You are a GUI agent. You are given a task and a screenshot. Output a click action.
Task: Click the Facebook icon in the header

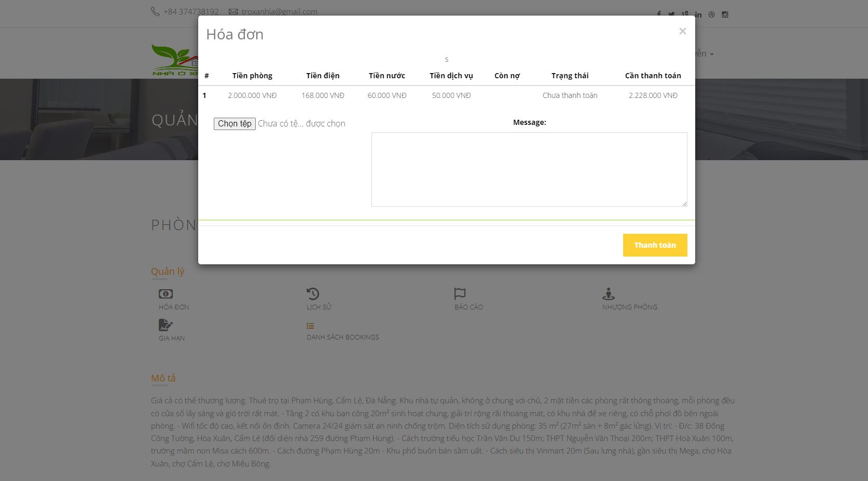pos(658,15)
